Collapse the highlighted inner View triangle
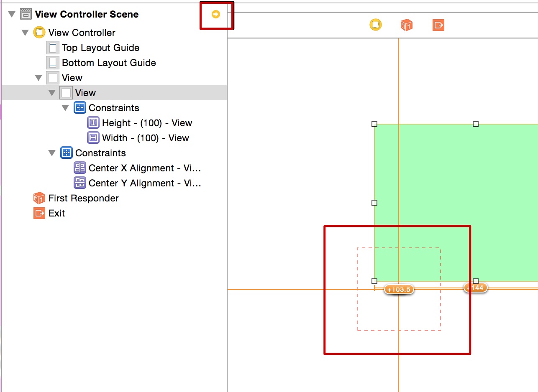This screenshot has width=538, height=392. pos(52,93)
